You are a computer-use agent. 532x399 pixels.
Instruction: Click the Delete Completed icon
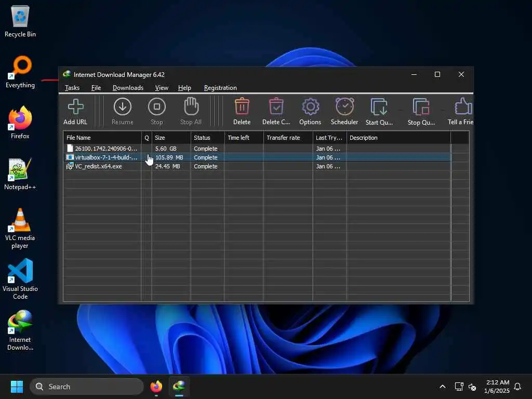276,107
